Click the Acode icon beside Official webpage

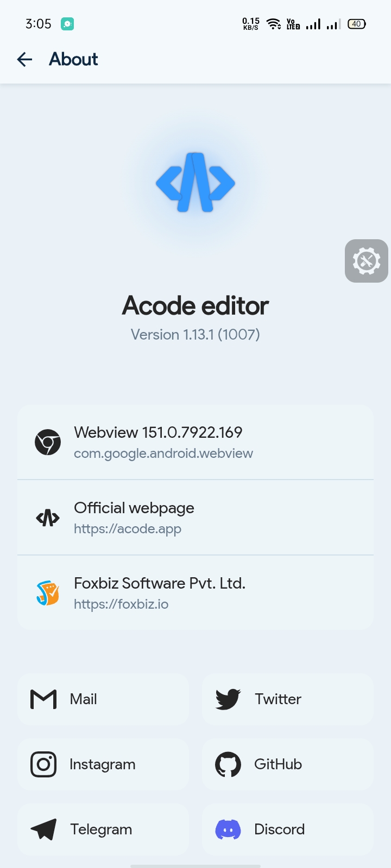click(x=48, y=518)
